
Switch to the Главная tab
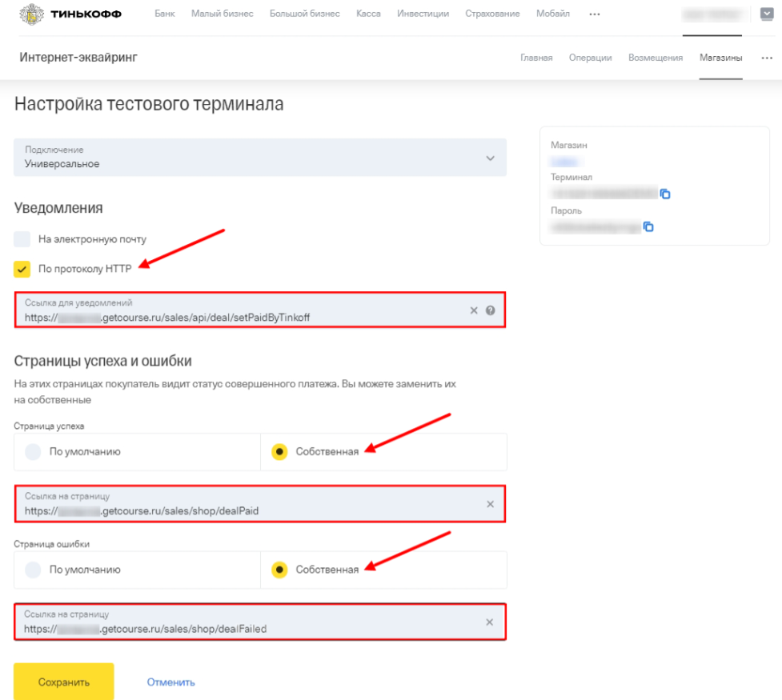point(536,58)
